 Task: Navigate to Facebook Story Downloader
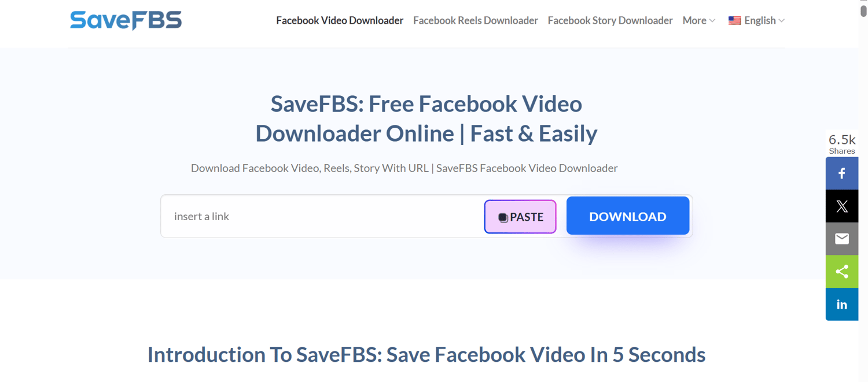pos(610,20)
